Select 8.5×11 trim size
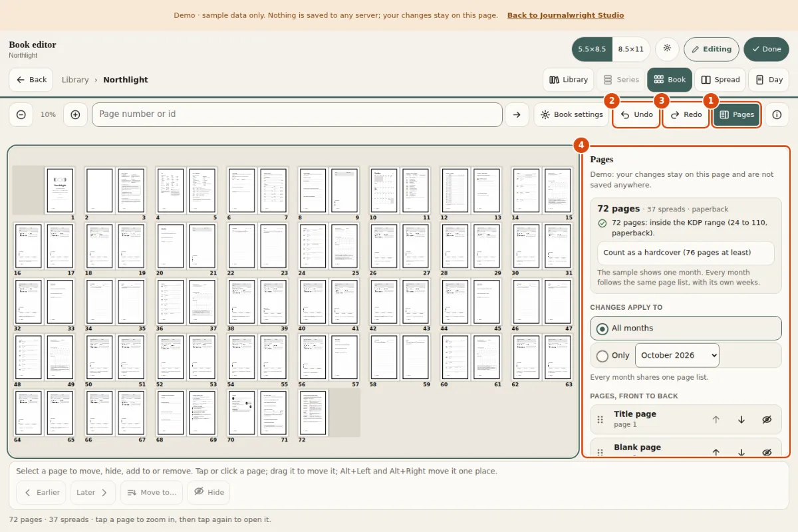This screenshot has width=798, height=532. (x=631, y=49)
